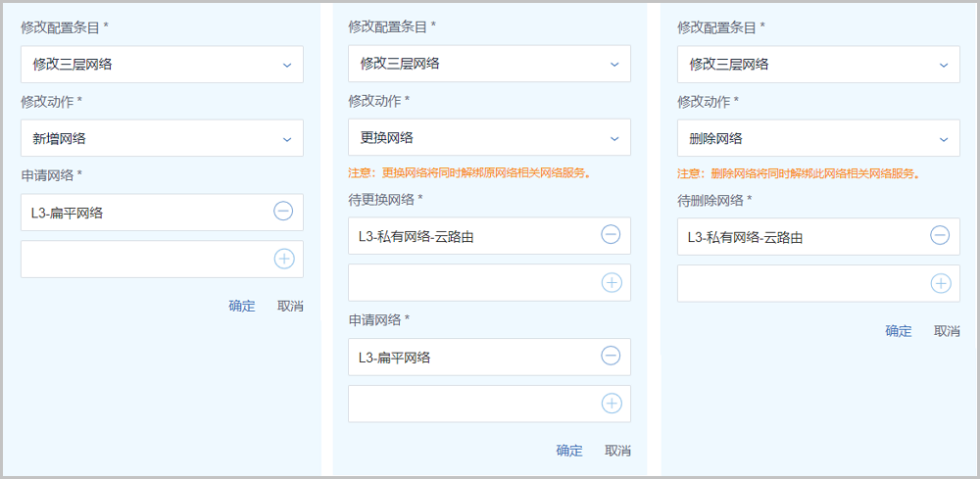Screen dimensions: 980x479
Task: Click 确定 in the 新增网络 form
Action: (x=241, y=306)
